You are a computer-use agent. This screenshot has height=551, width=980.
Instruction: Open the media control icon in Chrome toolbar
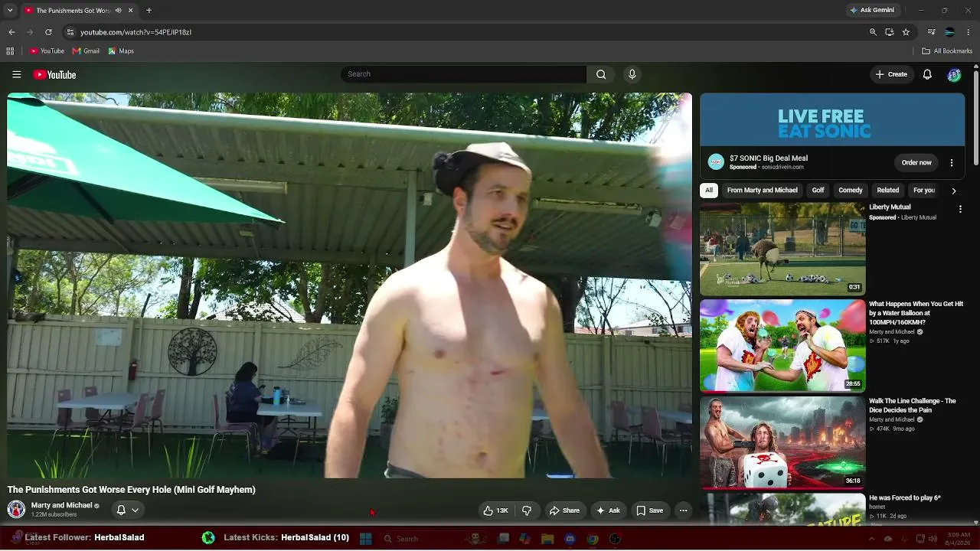click(931, 32)
